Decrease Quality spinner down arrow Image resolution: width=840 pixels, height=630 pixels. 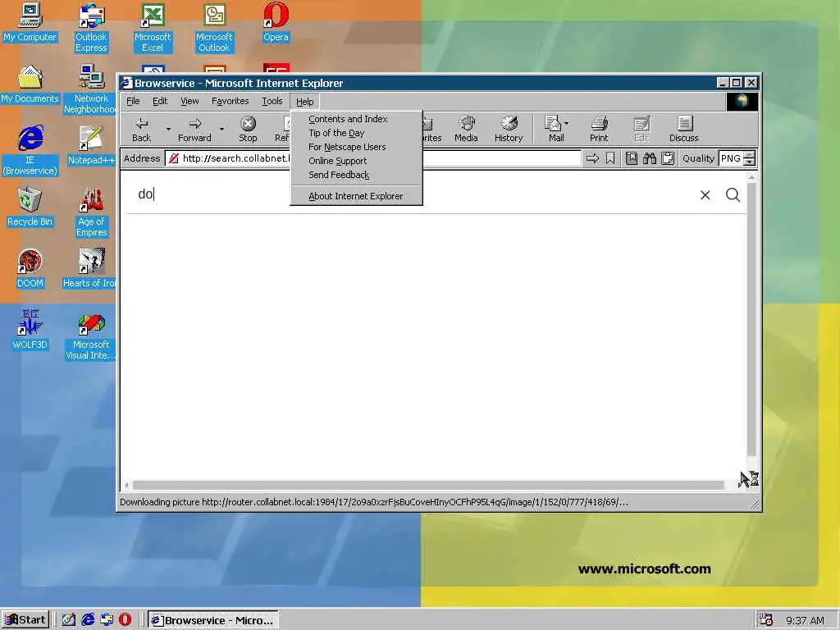click(750, 162)
